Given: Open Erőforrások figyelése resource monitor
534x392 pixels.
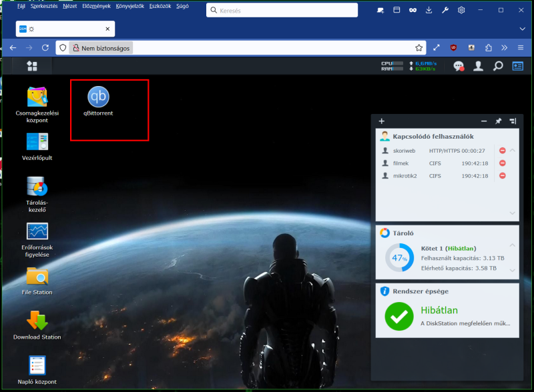Looking at the screenshot, I should pyautogui.click(x=37, y=240).
